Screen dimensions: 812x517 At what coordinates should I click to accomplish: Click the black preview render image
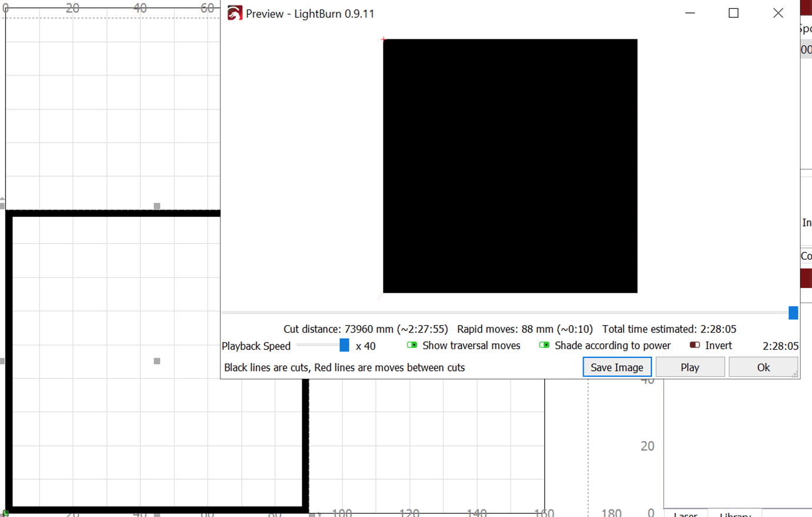(510, 166)
